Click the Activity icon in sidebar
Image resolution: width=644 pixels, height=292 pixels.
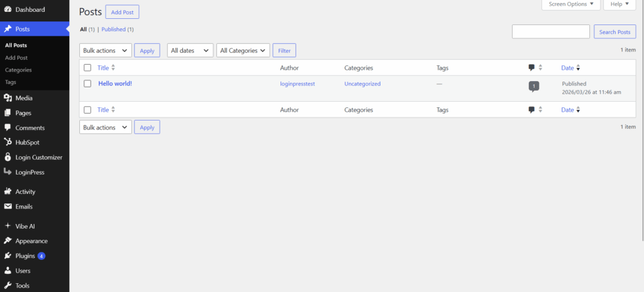tap(8, 192)
